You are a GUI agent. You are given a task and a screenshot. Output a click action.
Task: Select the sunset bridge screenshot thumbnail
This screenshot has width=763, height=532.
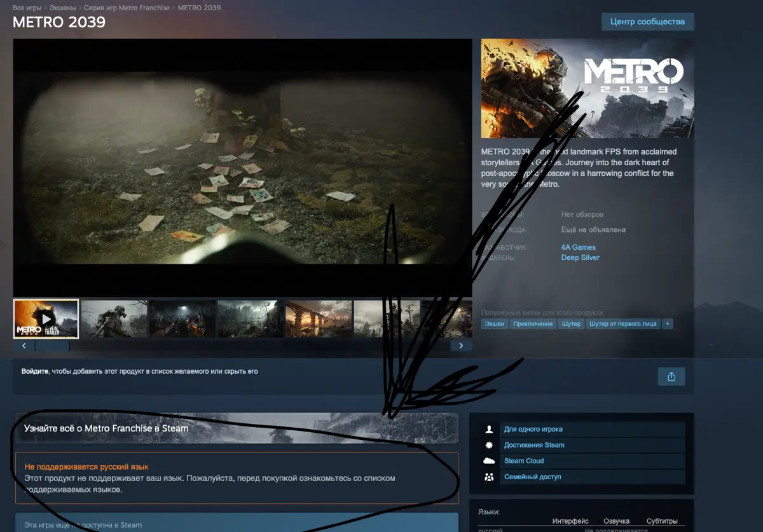point(319,318)
